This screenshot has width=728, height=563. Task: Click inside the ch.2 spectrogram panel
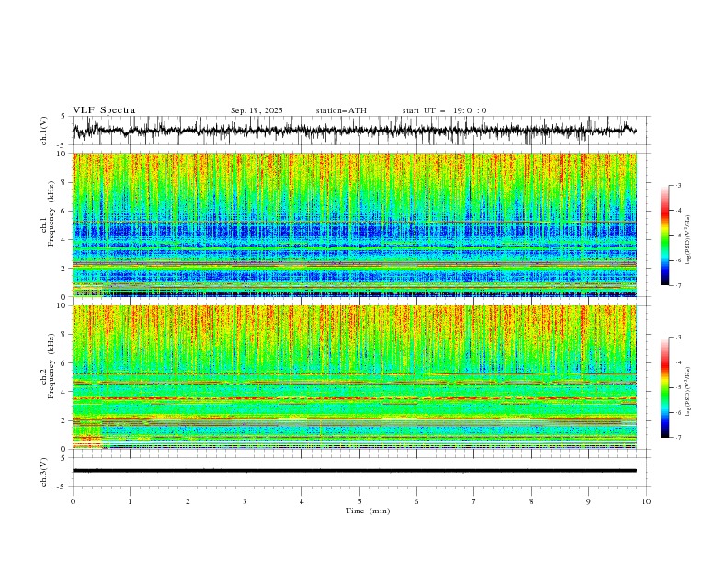(x=354, y=377)
